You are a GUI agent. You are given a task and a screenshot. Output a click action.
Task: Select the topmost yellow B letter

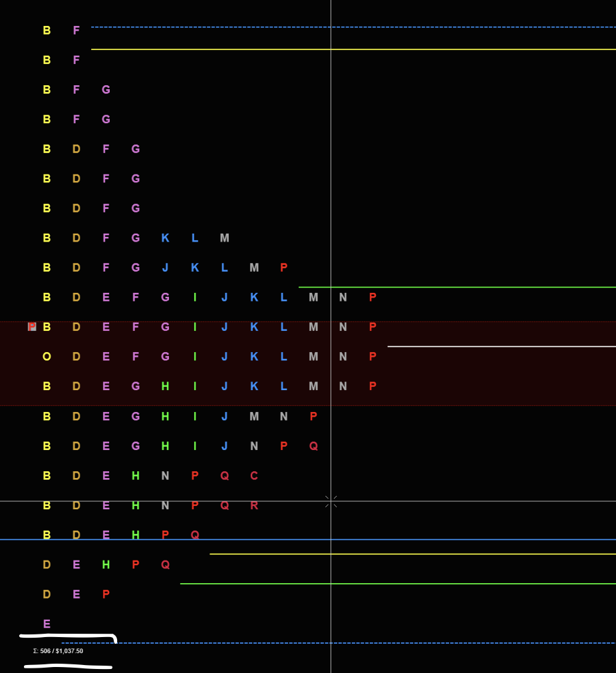[47, 31]
